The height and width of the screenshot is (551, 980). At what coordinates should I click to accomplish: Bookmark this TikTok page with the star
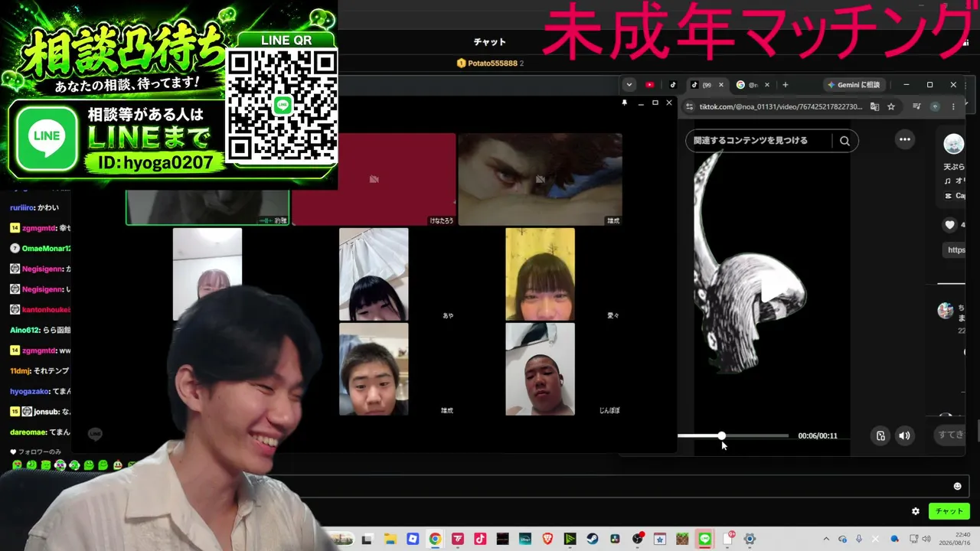click(x=891, y=107)
